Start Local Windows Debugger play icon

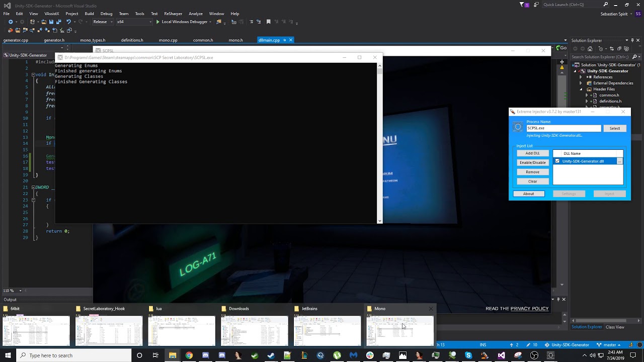click(157, 22)
